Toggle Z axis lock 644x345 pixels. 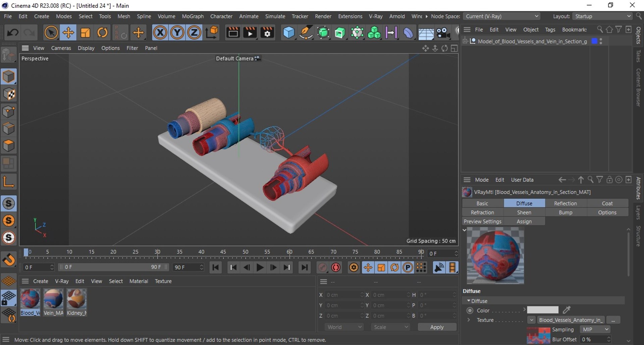click(194, 33)
